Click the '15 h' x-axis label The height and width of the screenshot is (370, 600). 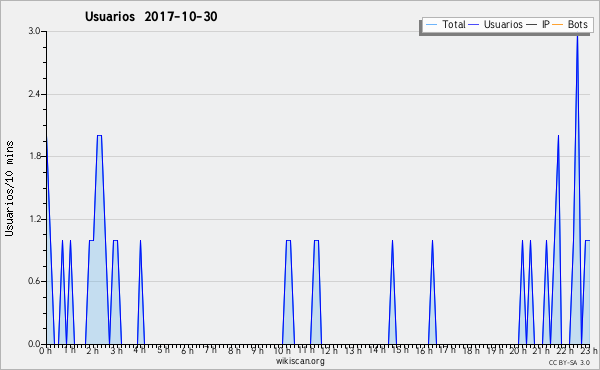click(x=400, y=350)
